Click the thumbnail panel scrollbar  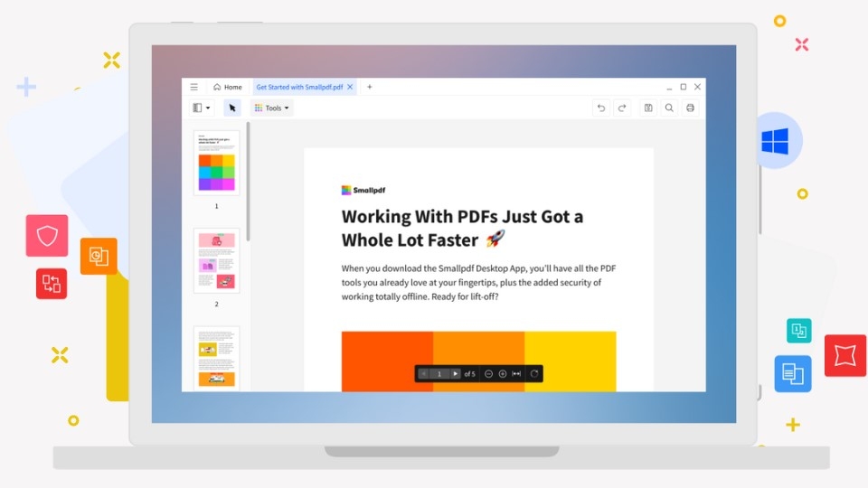pos(248,182)
